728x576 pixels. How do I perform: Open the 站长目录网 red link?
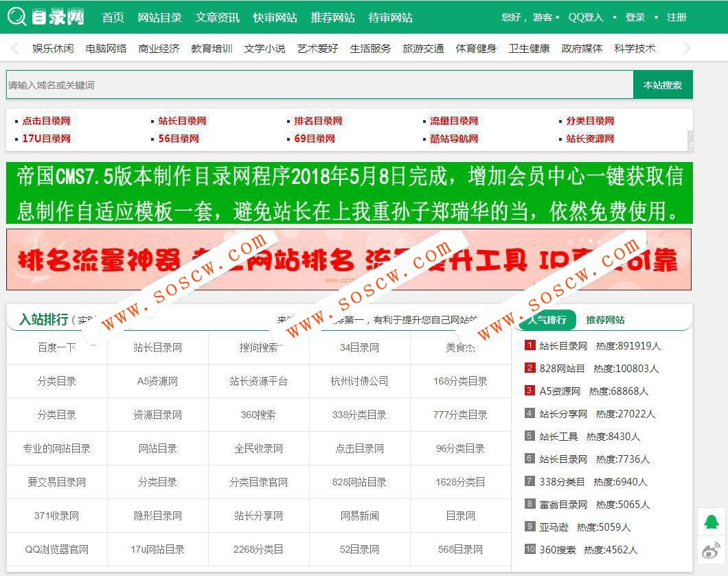182,121
